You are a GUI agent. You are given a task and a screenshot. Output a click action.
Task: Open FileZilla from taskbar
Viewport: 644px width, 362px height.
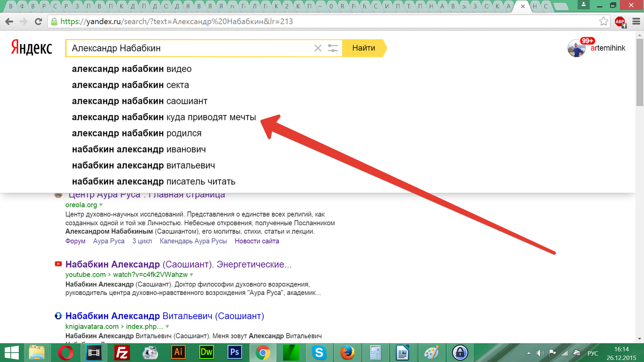tap(122, 353)
